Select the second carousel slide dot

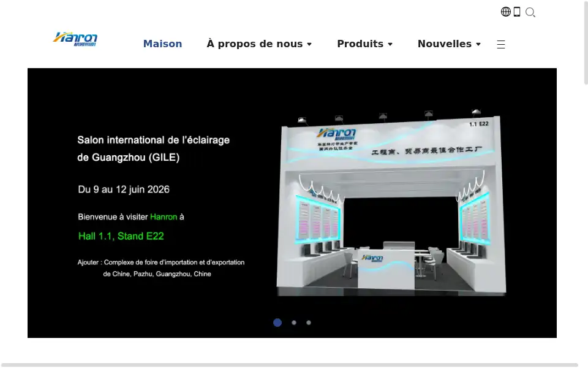294,323
